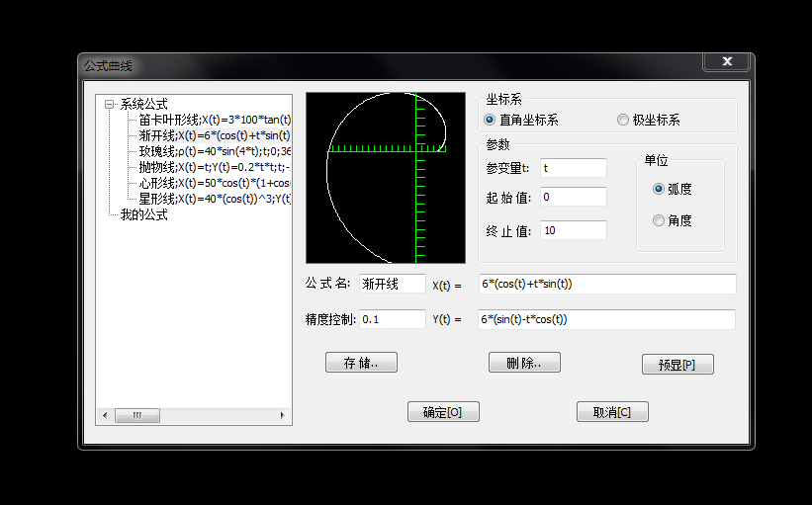This screenshot has height=505, width=812.
Task: Close the 公式曲线 dialog window
Action: click(727, 62)
